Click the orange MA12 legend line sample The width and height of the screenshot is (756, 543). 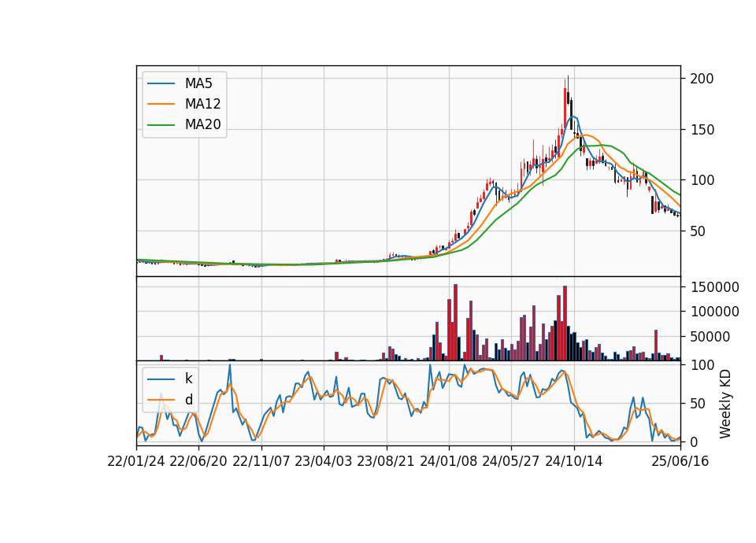point(161,104)
